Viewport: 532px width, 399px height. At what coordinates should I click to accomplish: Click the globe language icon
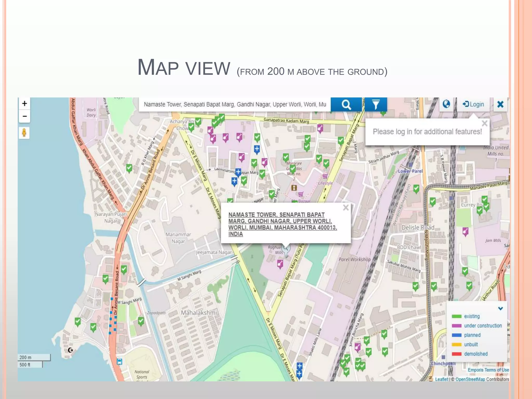pyautogui.click(x=446, y=104)
